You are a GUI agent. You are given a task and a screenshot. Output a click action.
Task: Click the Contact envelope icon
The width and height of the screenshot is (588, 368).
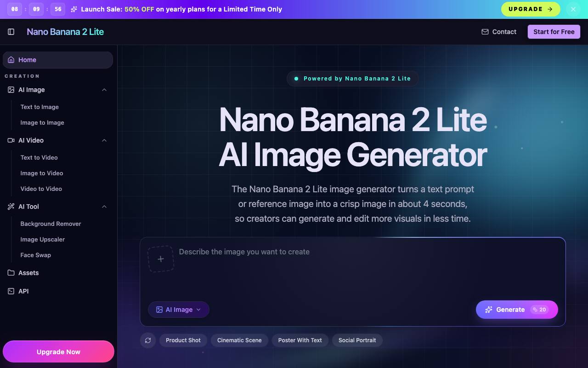pos(485,32)
